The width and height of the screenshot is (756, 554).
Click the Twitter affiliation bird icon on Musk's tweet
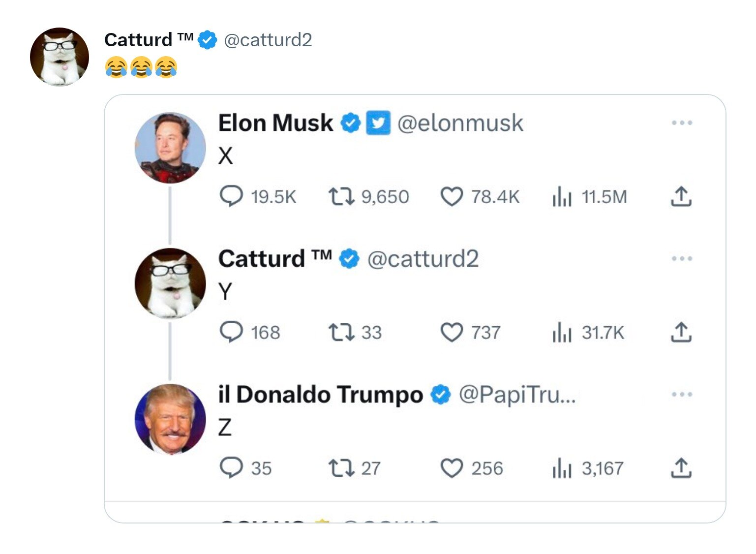377,123
